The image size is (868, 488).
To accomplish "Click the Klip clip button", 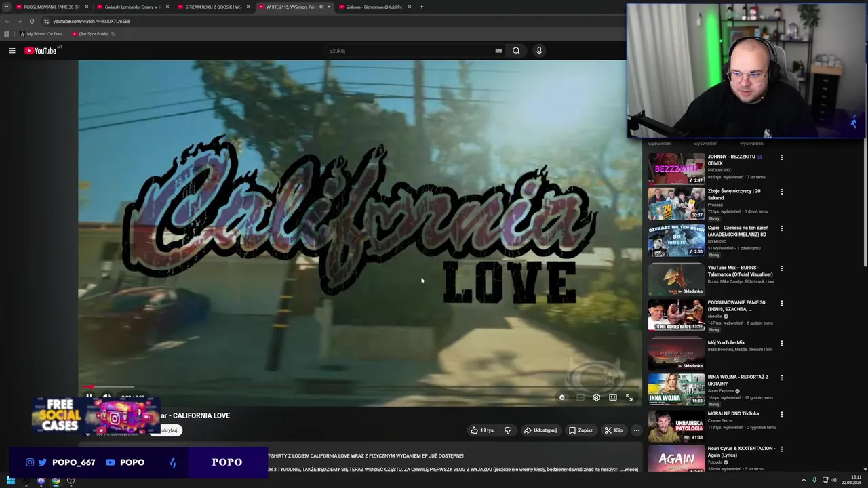I will tap(614, 430).
